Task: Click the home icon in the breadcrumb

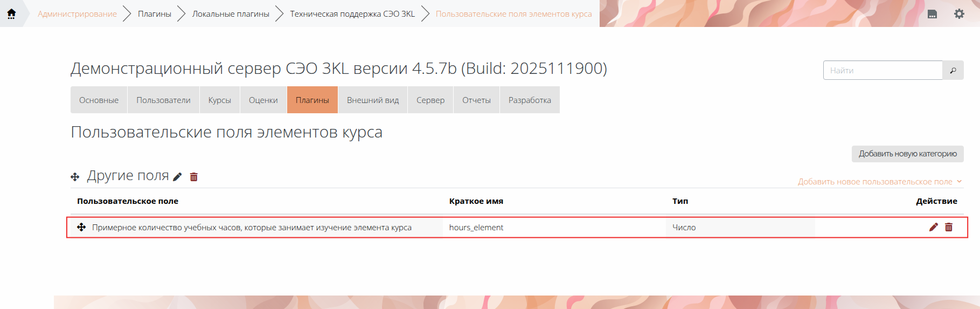Action: coord(11,13)
